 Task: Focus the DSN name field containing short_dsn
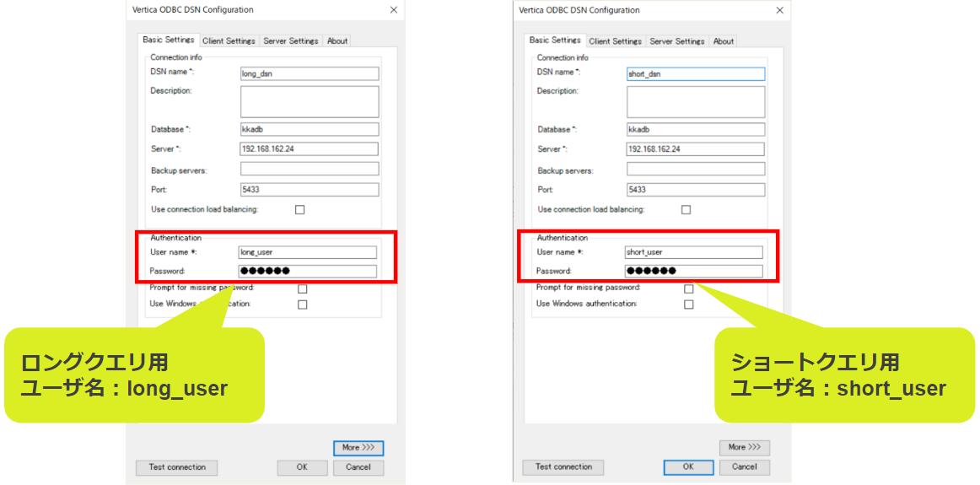(696, 74)
